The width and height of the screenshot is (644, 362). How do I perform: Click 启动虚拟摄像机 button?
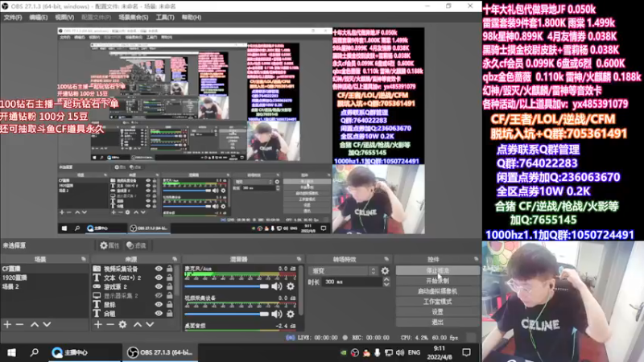(437, 291)
